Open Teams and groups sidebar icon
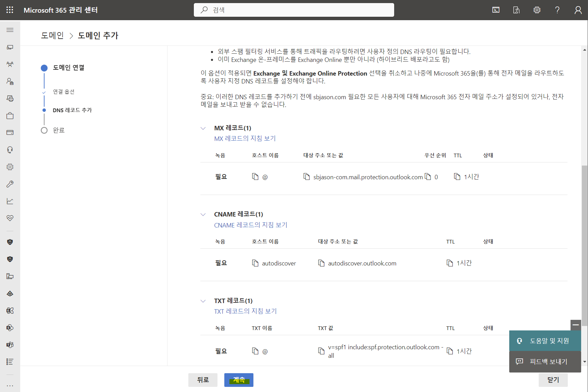The width and height of the screenshot is (588, 392). [10, 64]
